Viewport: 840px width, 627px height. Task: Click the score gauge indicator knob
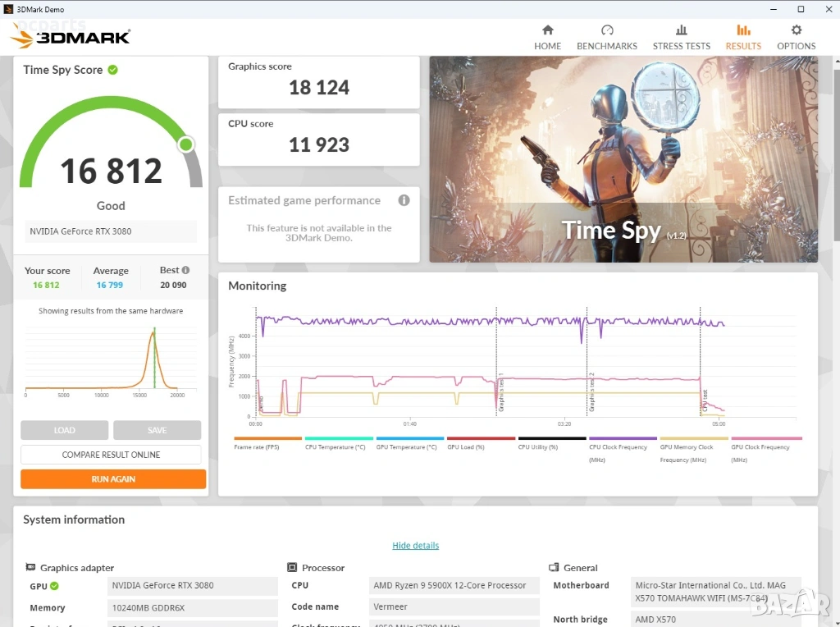[x=186, y=145]
